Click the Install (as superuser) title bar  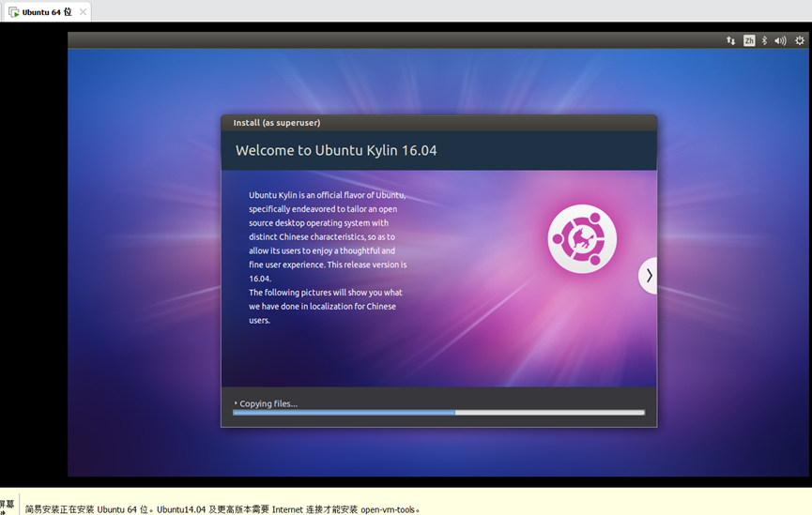(x=438, y=123)
